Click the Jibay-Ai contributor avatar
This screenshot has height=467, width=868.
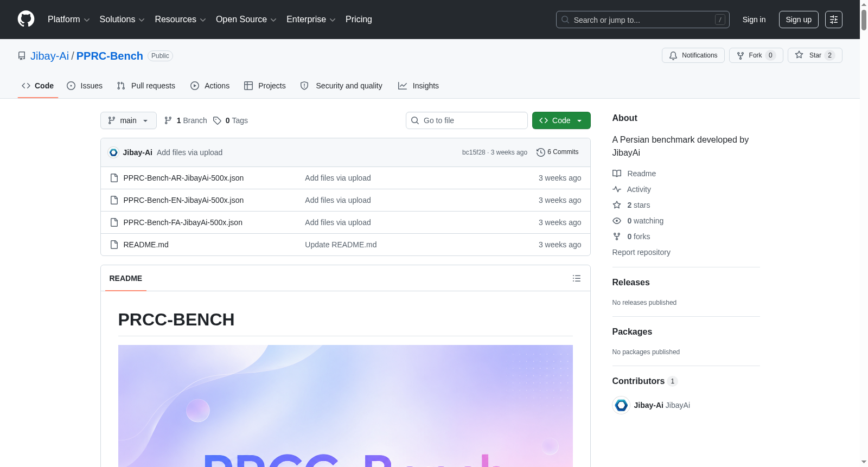(621, 405)
